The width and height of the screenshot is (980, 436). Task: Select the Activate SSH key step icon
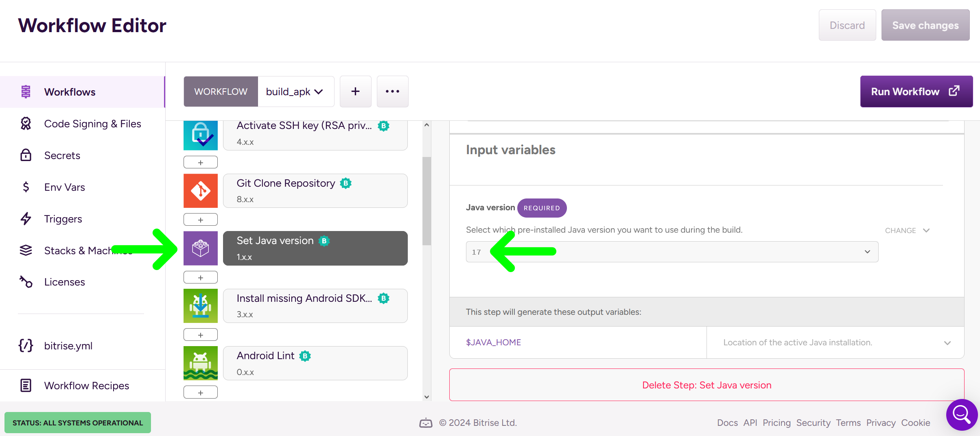[201, 135]
